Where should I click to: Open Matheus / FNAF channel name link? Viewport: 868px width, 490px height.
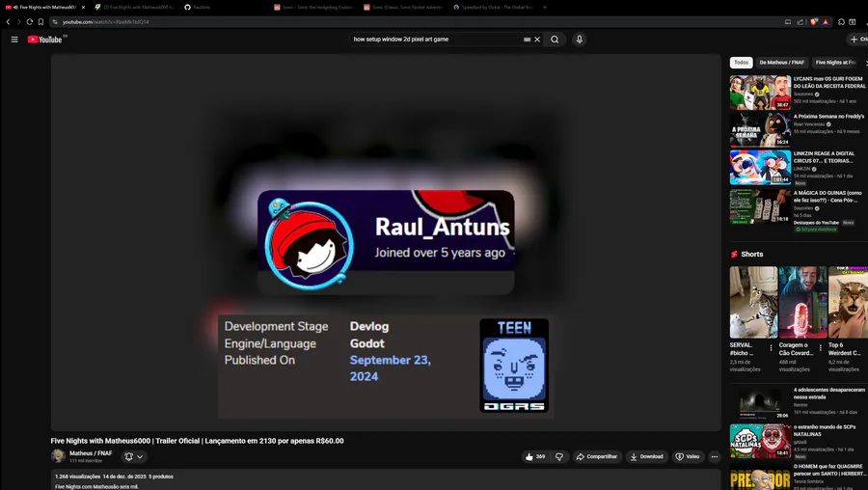91,453
